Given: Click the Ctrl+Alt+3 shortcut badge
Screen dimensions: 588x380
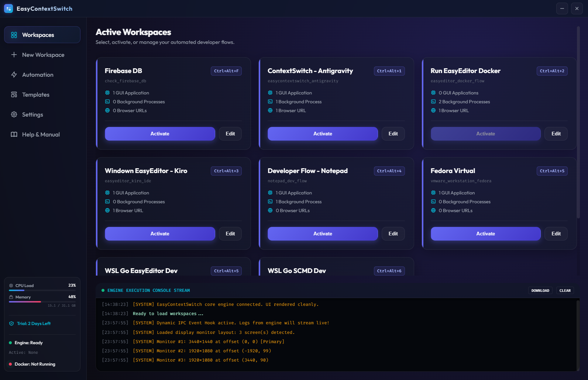Looking at the screenshot, I should coord(226,171).
